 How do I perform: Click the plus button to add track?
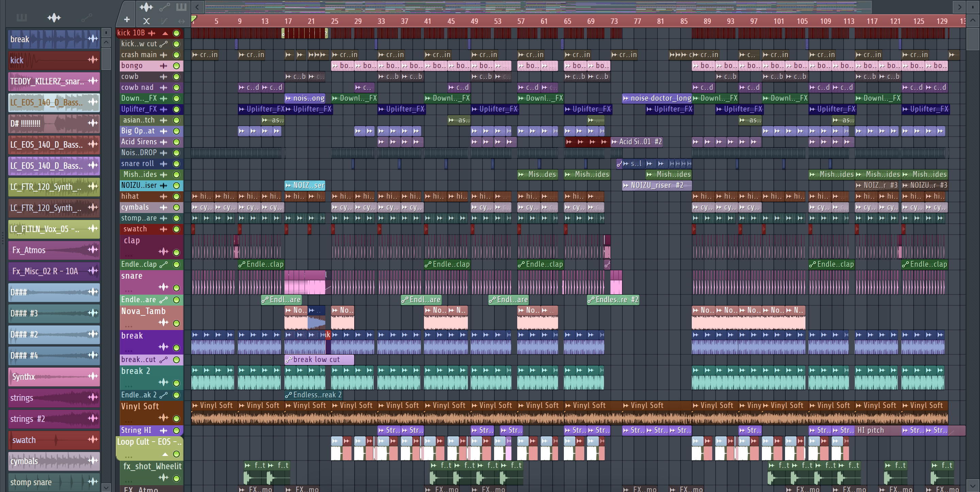pyautogui.click(x=127, y=19)
